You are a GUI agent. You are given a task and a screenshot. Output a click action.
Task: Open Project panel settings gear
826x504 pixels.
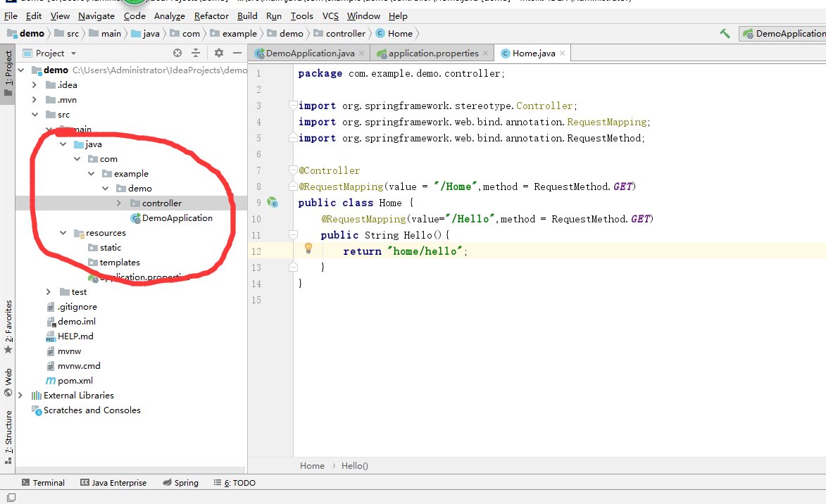coord(219,53)
